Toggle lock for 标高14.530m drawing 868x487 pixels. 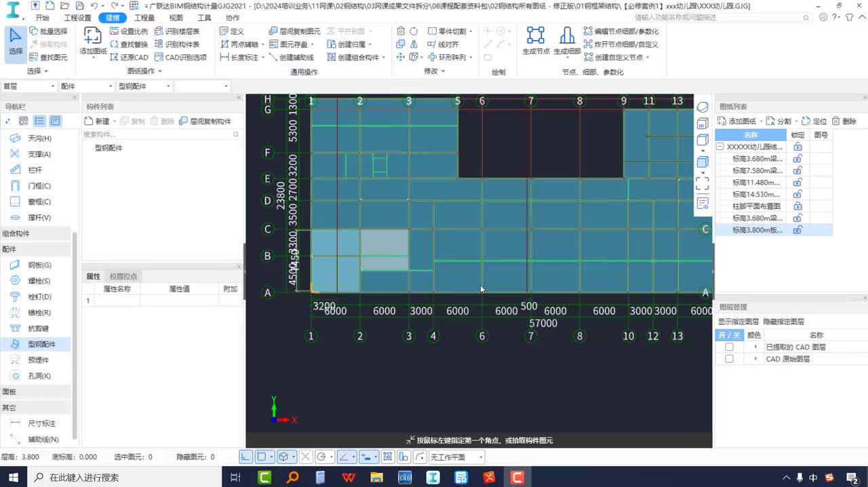click(x=797, y=195)
